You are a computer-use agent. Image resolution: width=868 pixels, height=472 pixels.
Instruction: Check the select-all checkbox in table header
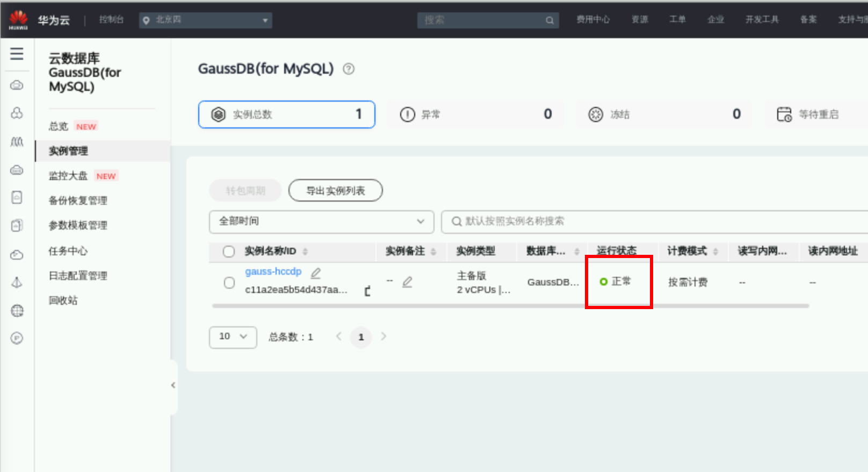point(229,251)
